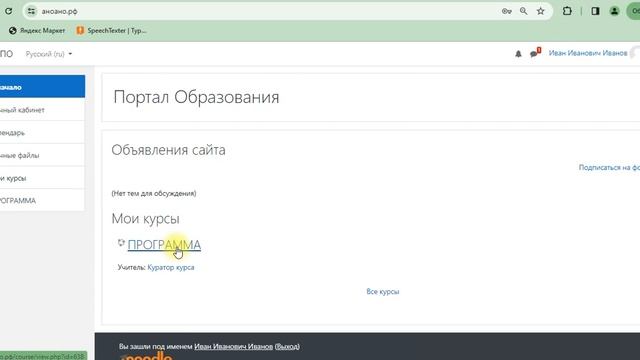The width and height of the screenshot is (640, 360).
Task: Open the Яндекс Маркет bookmark
Action: [x=37, y=31]
